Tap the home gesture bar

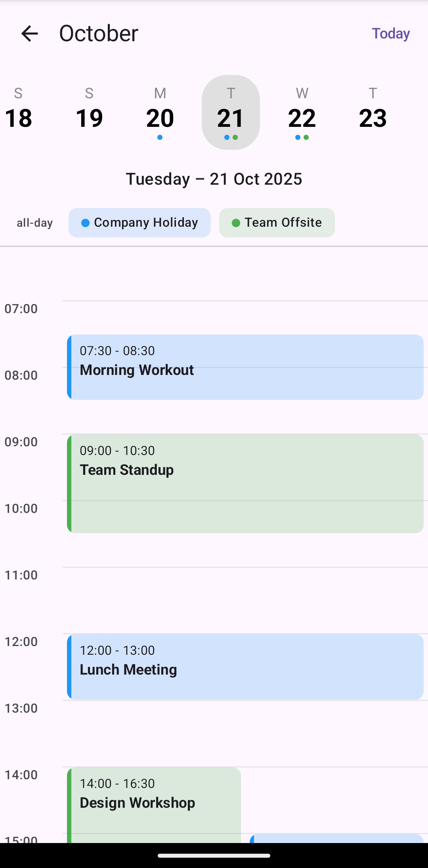pyautogui.click(x=214, y=856)
